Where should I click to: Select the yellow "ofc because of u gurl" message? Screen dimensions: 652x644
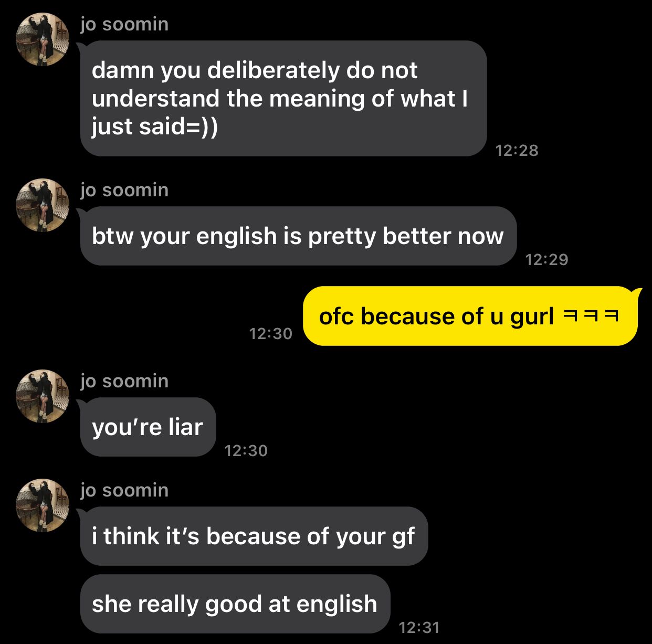click(x=470, y=316)
